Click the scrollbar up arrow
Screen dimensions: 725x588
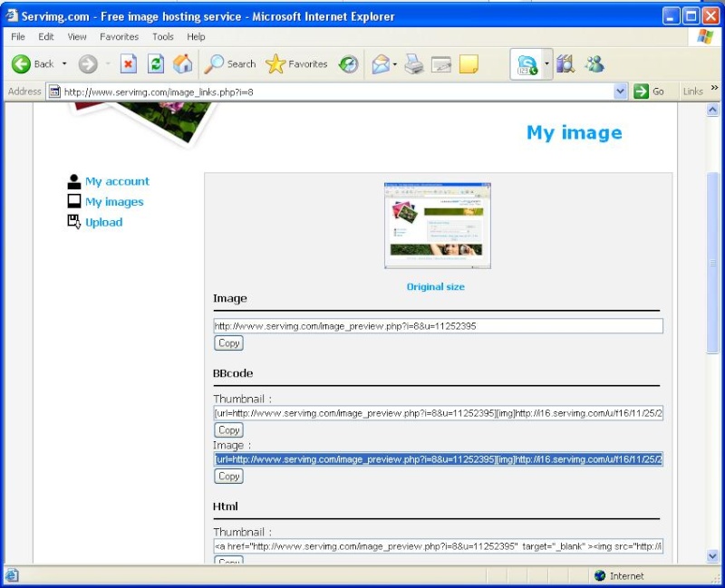pyautogui.click(x=712, y=110)
